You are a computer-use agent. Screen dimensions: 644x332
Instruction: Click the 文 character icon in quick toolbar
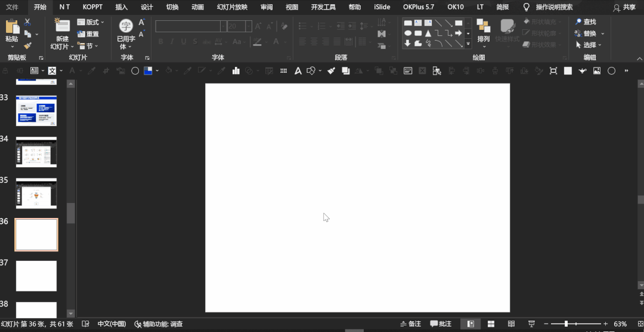point(52,71)
